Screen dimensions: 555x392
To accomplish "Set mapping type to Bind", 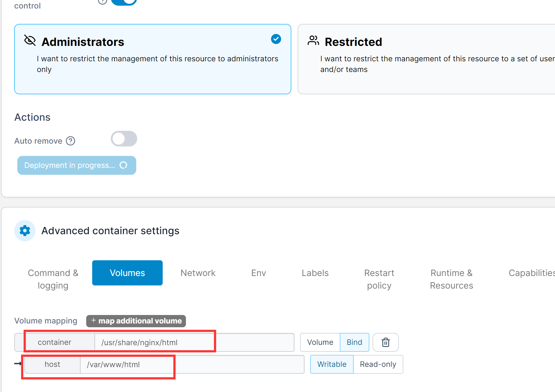I will pos(354,342).
